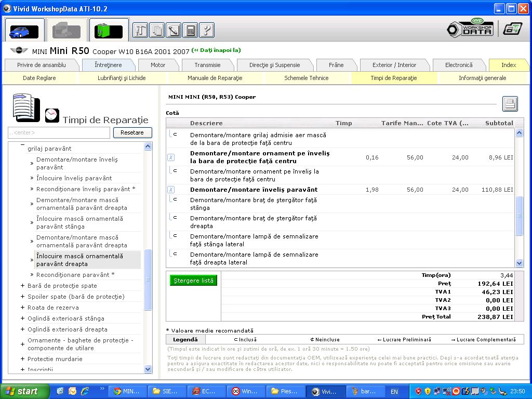Click the hammer and wrench tools icon
Viewport: 532px width, 399px height.
(x=140, y=30)
